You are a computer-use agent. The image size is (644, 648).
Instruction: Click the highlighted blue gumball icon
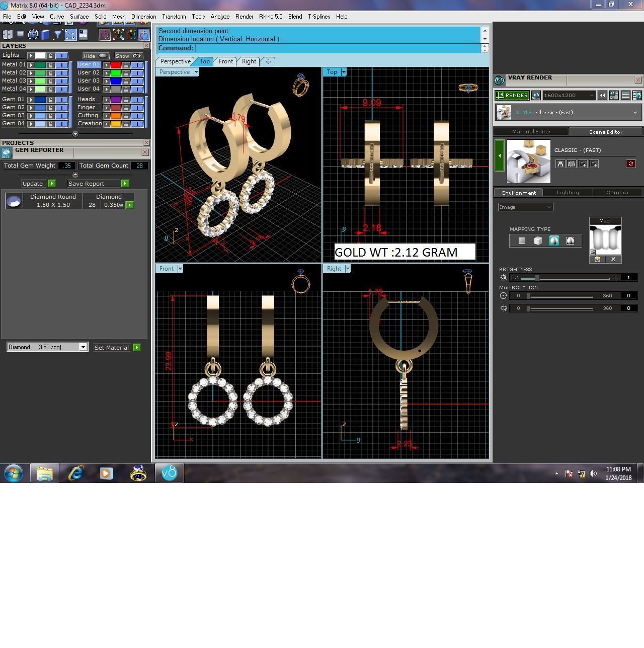144,34
